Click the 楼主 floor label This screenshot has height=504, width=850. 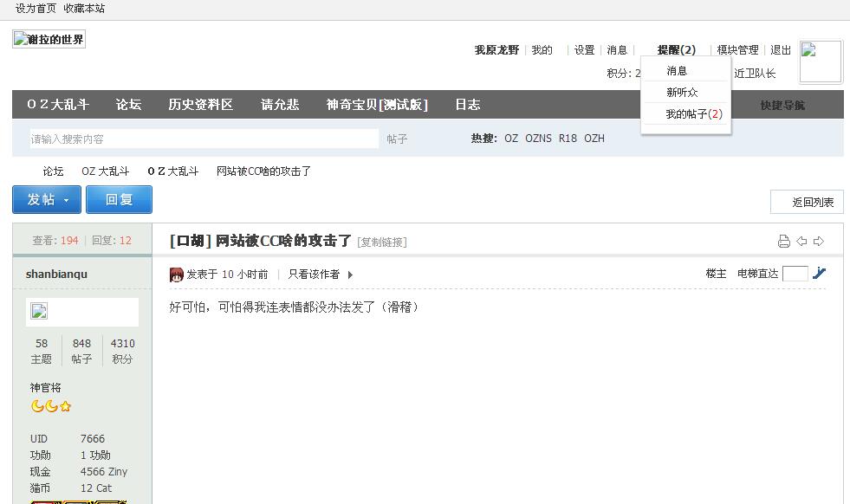point(716,274)
